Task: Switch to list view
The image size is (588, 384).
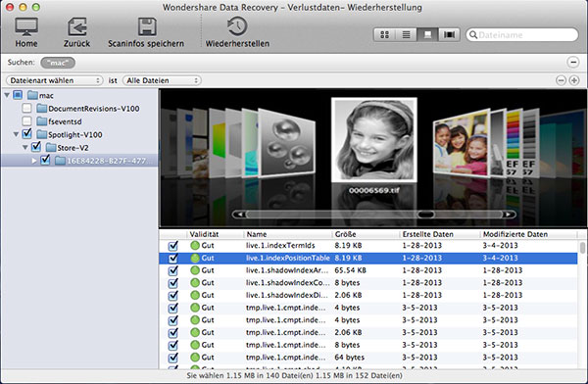Action: coord(406,35)
